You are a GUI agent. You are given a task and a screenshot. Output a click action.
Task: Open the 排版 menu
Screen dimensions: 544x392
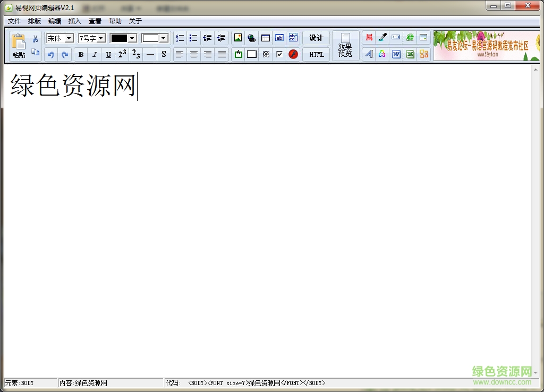point(35,21)
